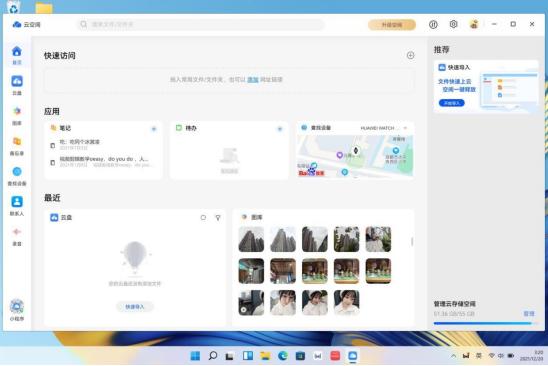Open Windows Search on the taskbar
The image size is (548, 366).
click(212, 356)
